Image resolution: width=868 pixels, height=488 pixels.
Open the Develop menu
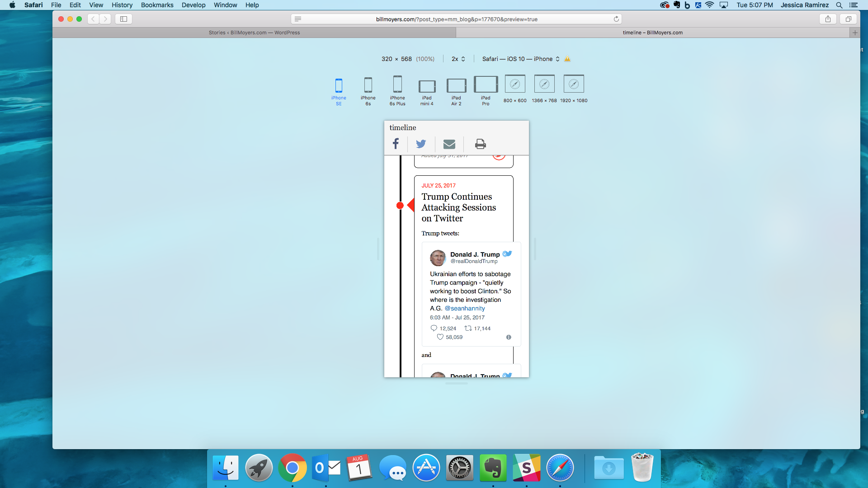[x=193, y=5]
